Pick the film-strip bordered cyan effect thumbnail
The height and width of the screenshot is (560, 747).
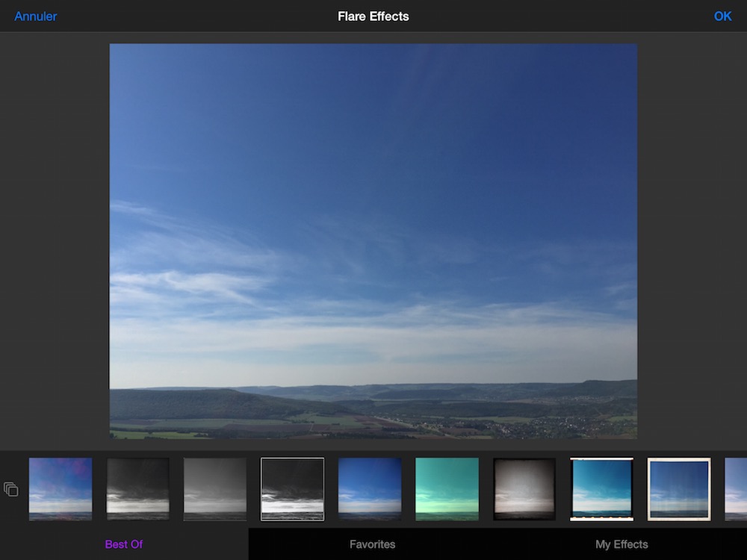coord(601,489)
